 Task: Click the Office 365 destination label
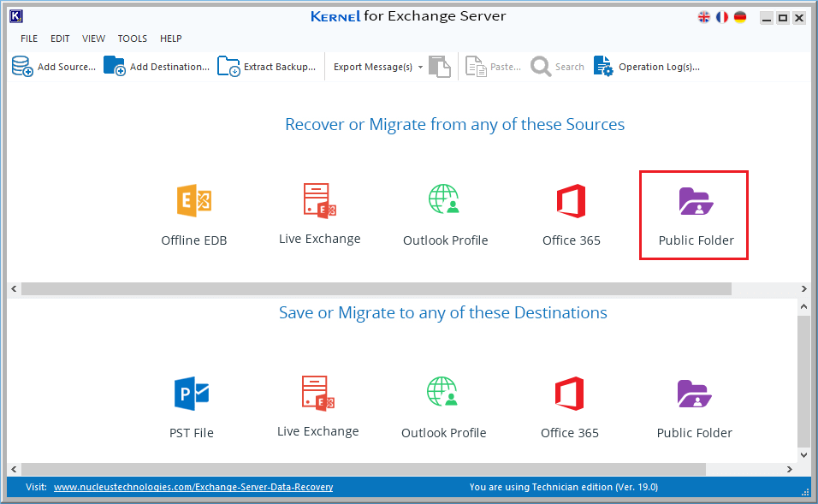pyautogui.click(x=570, y=433)
